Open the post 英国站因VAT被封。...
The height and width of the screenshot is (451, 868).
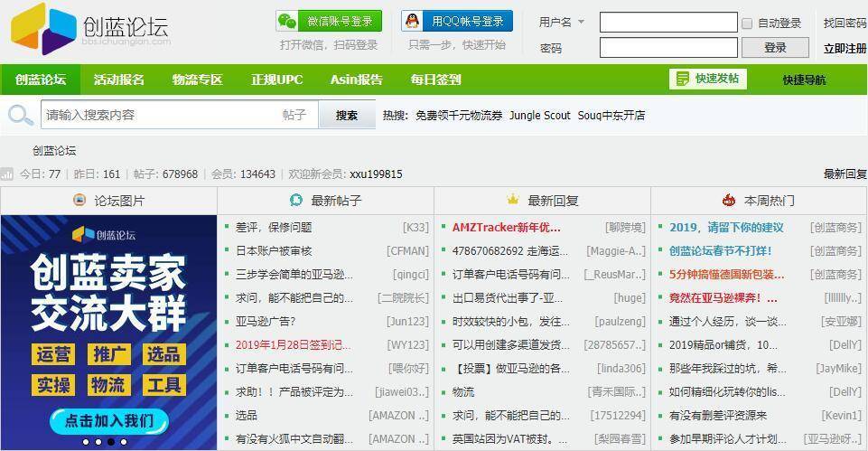coord(509,439)
